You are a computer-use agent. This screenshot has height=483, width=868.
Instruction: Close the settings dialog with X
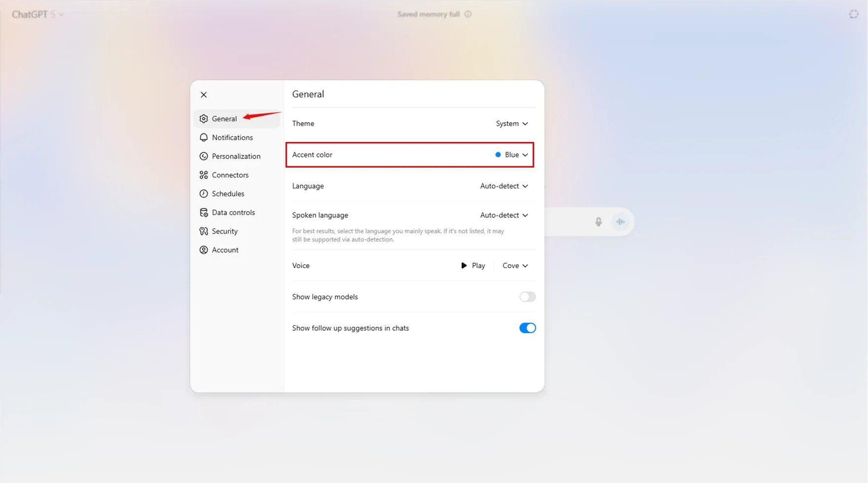pos(204,95)
